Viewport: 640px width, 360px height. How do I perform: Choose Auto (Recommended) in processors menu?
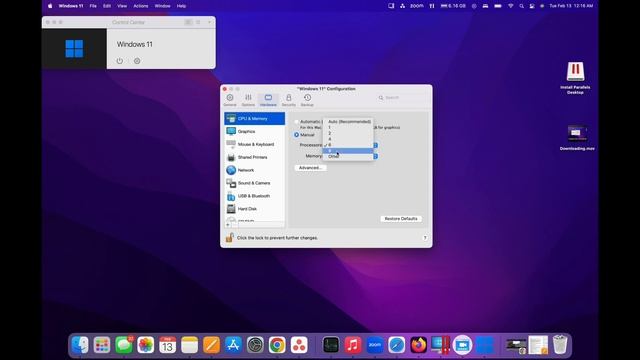pyautogui.click(x=348, y=122)
